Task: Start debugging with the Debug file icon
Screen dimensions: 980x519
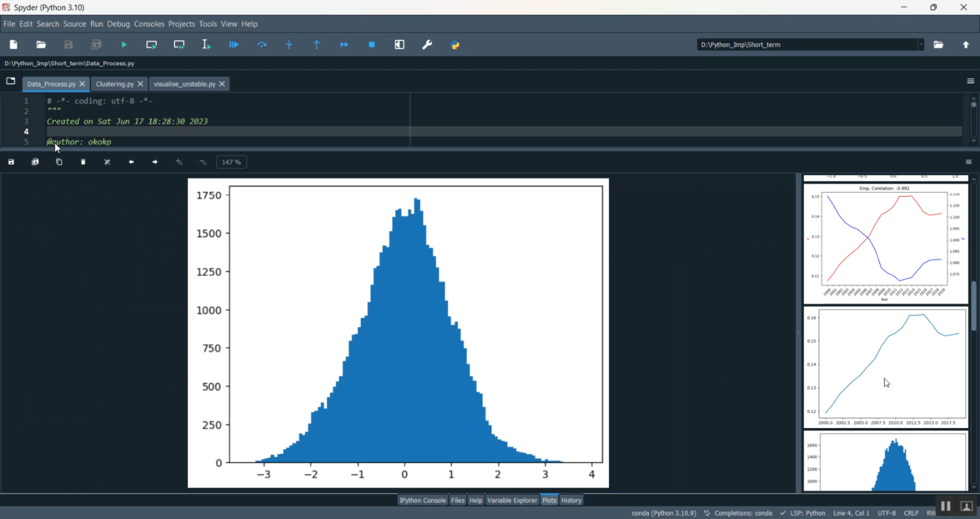Action: 234,45
